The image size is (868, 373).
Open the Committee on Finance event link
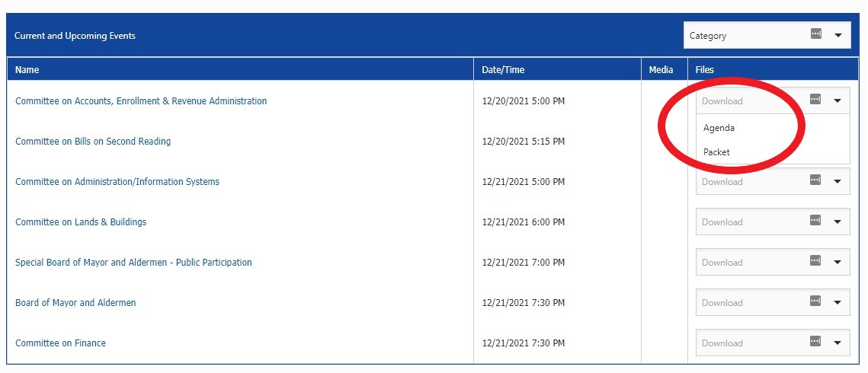(x=60, y=343)
